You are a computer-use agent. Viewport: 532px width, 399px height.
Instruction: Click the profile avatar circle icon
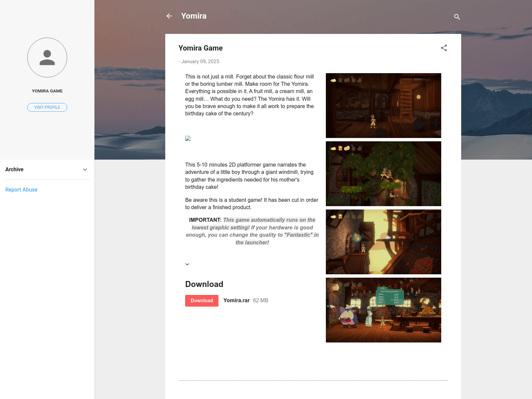coord(47,58)
